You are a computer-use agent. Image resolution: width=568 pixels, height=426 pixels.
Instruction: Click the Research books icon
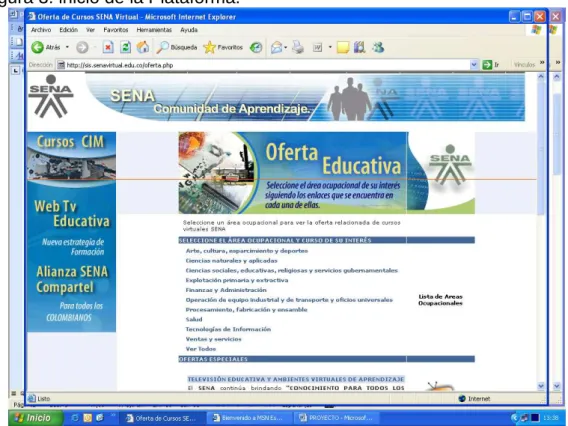359,47
